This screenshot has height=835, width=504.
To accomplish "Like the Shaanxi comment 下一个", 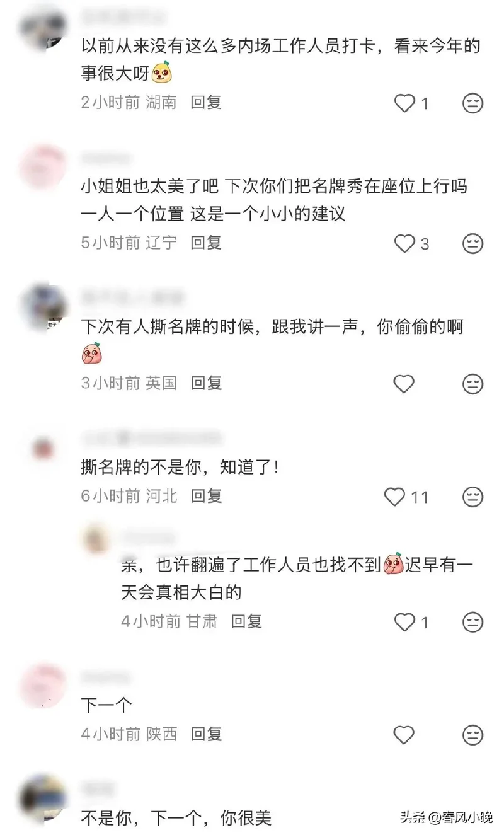I will (404, 735).
